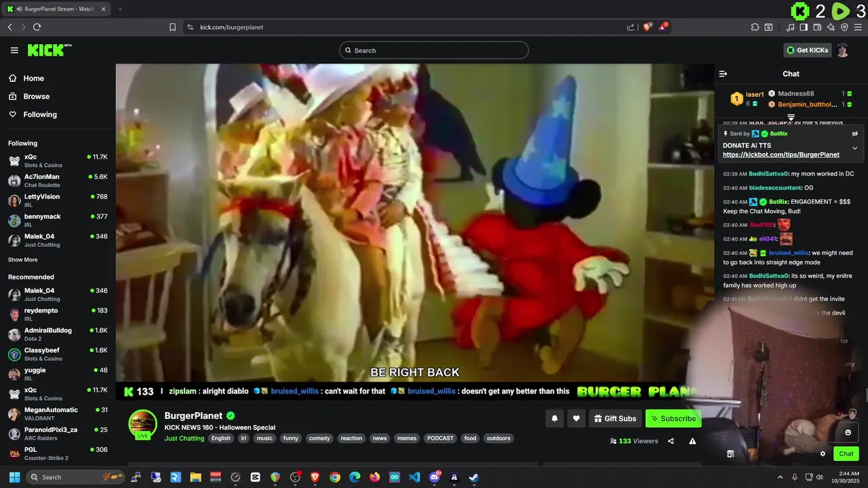
Task: Open MeganAutomatic recommended channel
Action: tap(57, 413)
